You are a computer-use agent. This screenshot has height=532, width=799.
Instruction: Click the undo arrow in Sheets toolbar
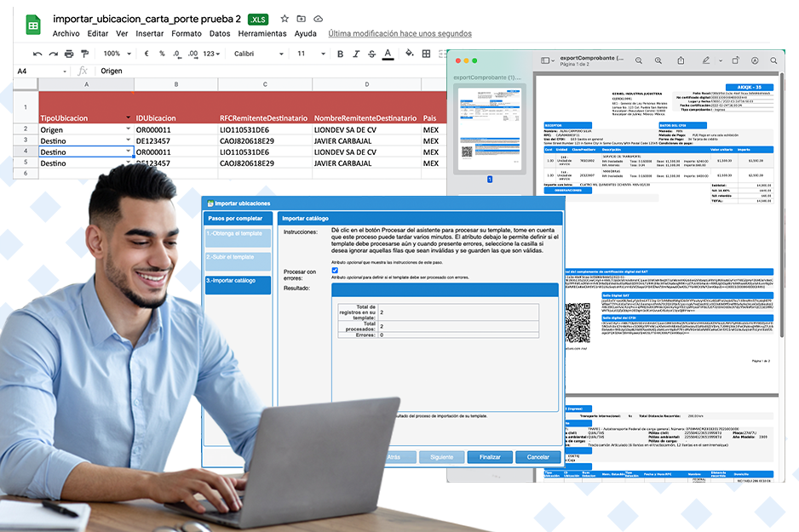[x=38, y=54]
